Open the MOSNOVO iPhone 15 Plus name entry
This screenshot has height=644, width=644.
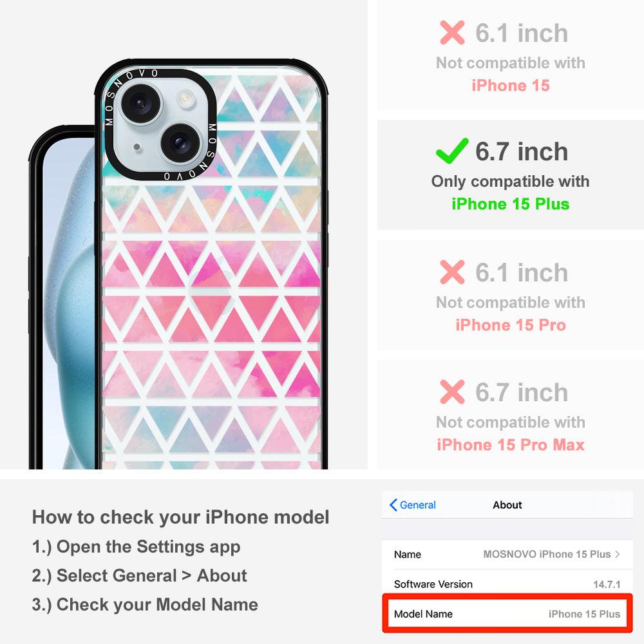tap(547, 554)
